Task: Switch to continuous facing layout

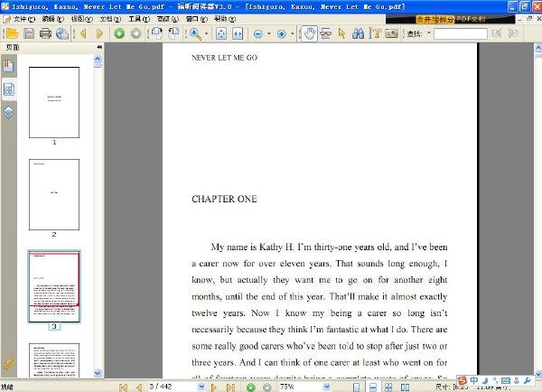Action: point(388,387)
